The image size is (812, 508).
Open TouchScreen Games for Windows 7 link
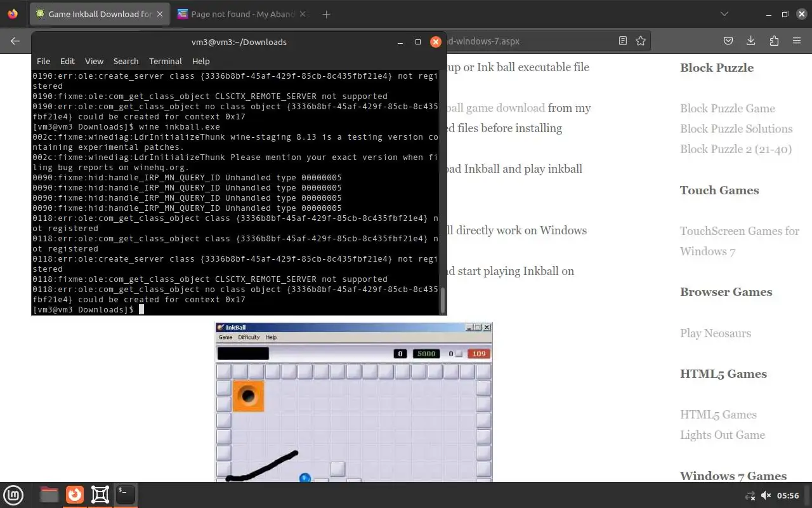[740, 241]
